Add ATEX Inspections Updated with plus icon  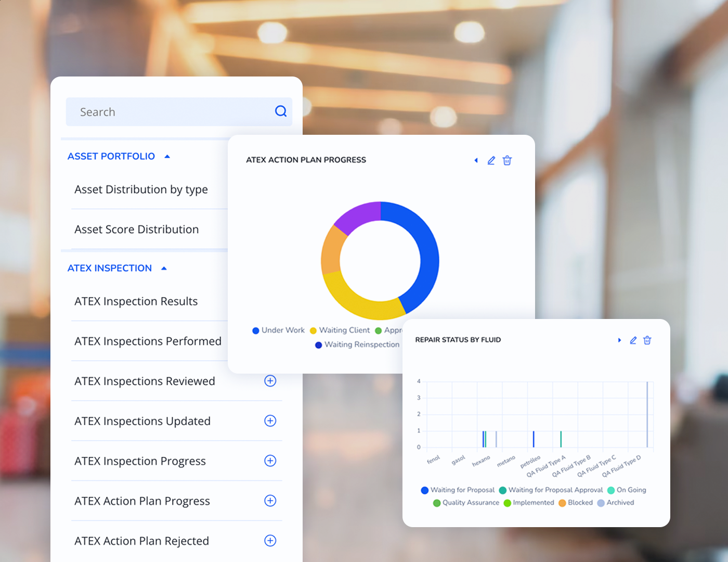coord(270,421)
